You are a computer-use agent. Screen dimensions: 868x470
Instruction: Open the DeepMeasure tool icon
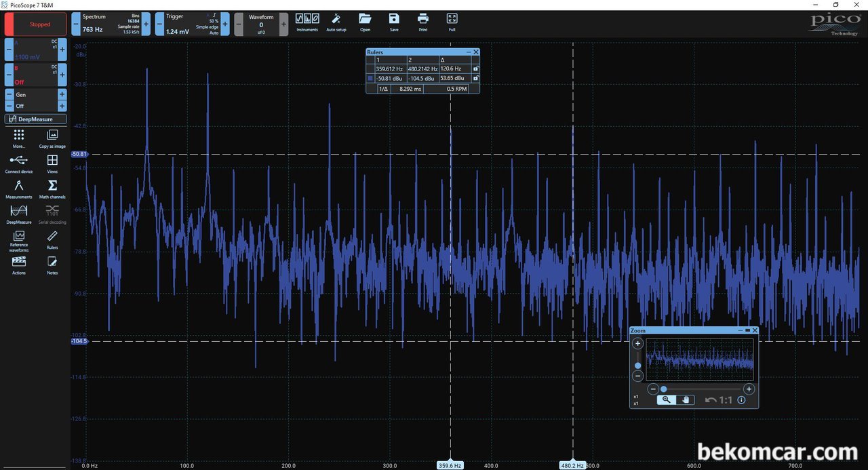click(x=19, y=214)
